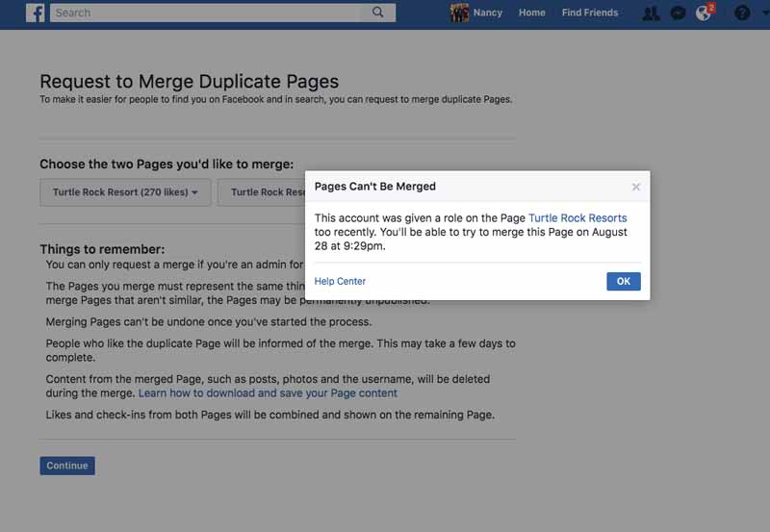The width and height of the screenshot is (770, 532).
Task: Click the Likes and check-ins combined line
Action: click(x=270, y=415)
